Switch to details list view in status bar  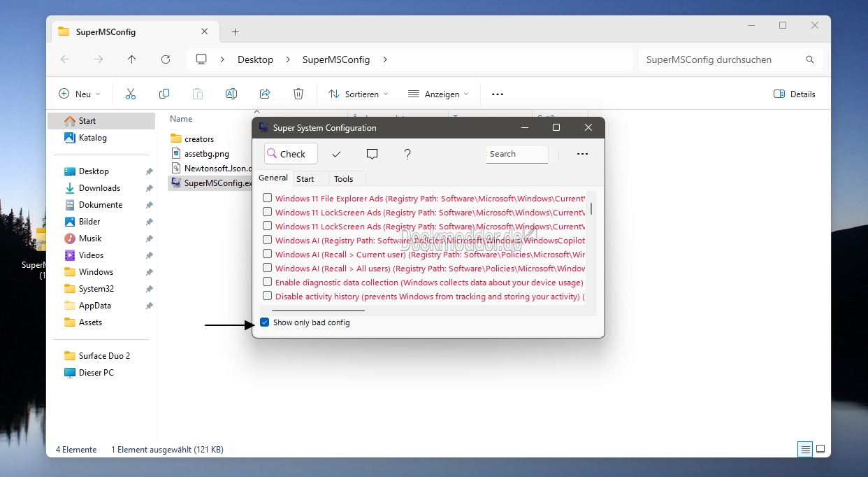(x=806, y=449)
